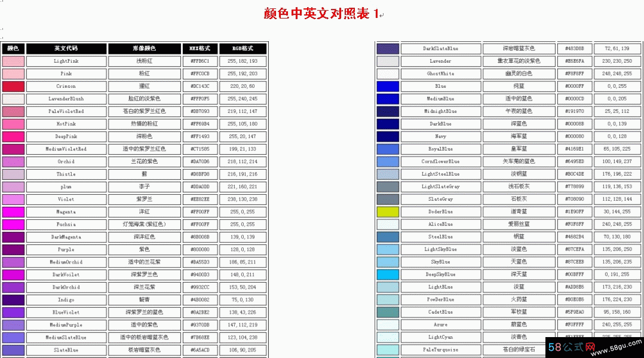Click the name cell "Thistle"
The image size is (644, 358).
pyautogui.click(x=66, y=175)
